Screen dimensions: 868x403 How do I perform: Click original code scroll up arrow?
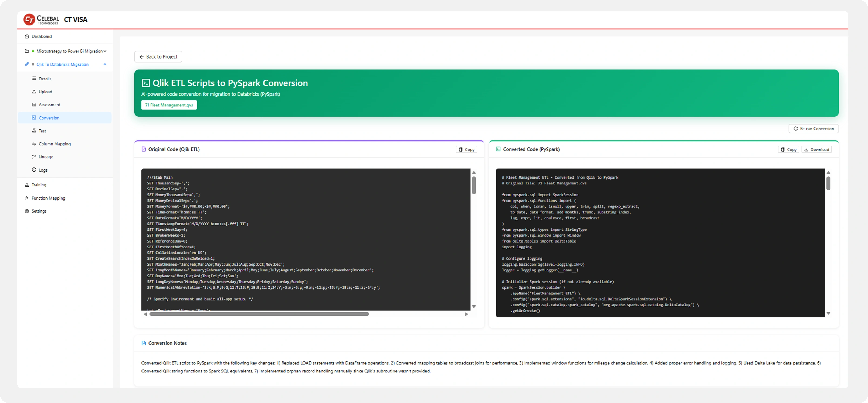pos(474,172)
